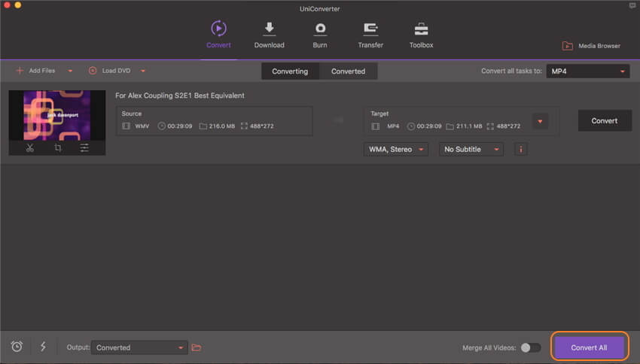640x364 pixels.
Task: Open the No Subtitle dropdown
Action: pyautogui.click(x=471, y=149)
